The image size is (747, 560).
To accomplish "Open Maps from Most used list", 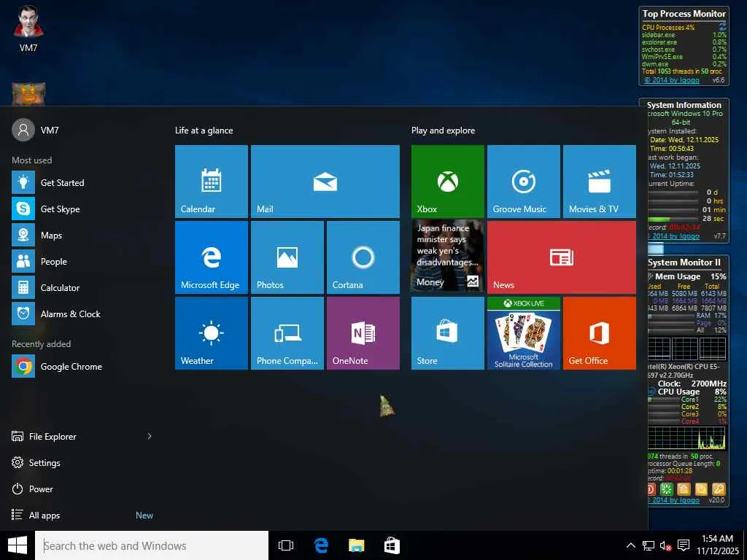I will pyautogui.click(x=83, y=236).
